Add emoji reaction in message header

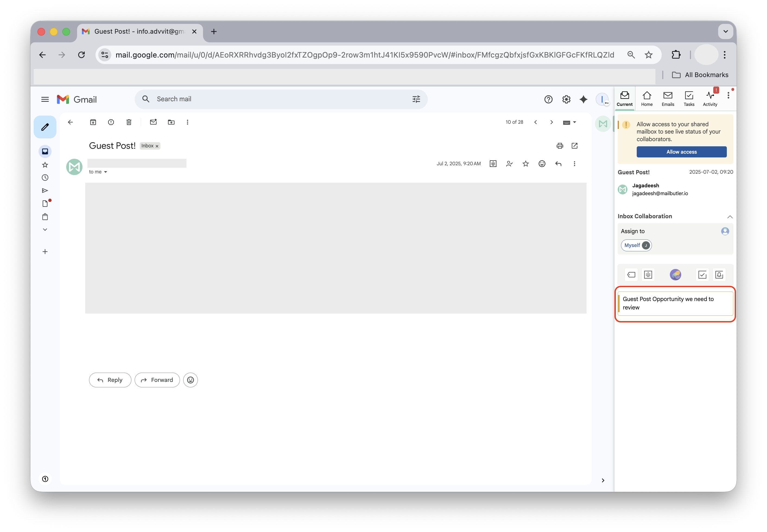coord(542,164)
